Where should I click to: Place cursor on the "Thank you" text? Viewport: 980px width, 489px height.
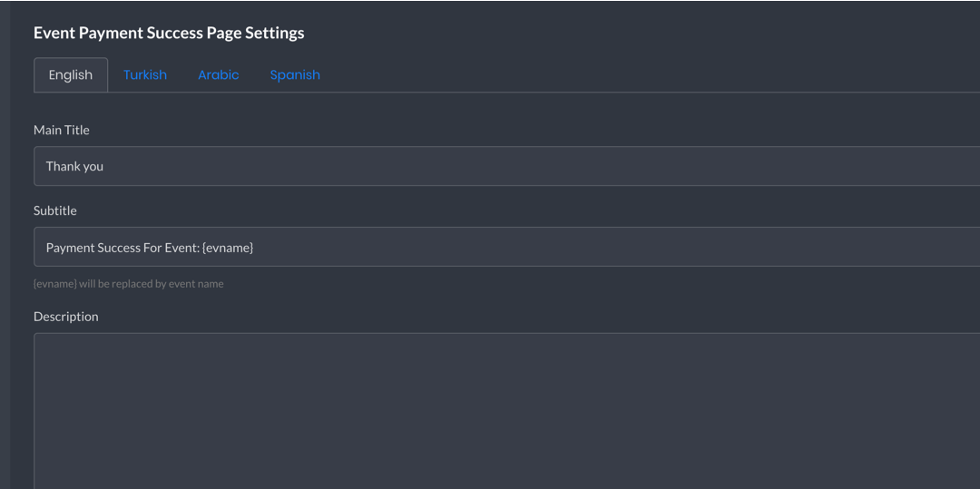74,167
